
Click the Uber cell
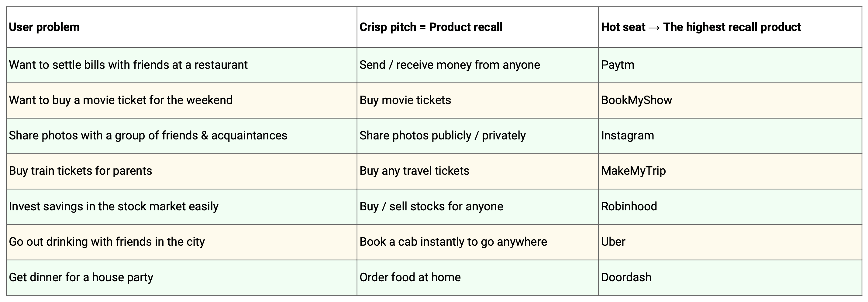pyautogui.click(x=730, y=242)
